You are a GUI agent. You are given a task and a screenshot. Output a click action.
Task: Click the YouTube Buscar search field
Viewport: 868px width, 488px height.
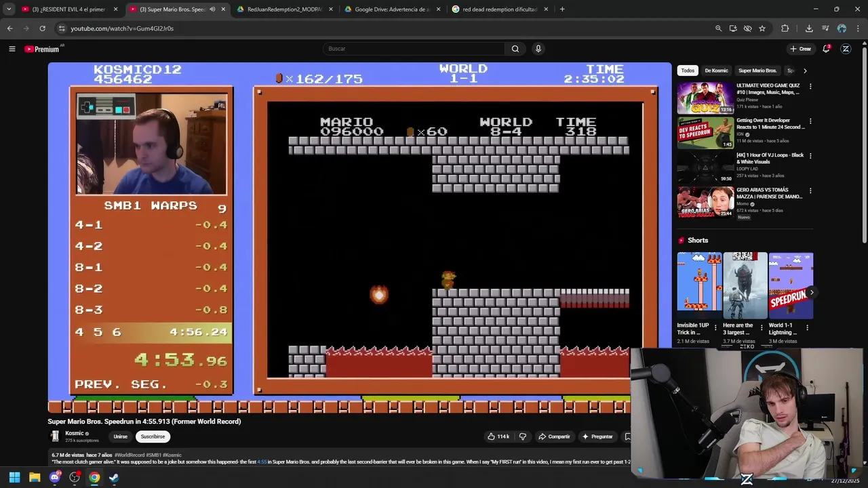414,49
